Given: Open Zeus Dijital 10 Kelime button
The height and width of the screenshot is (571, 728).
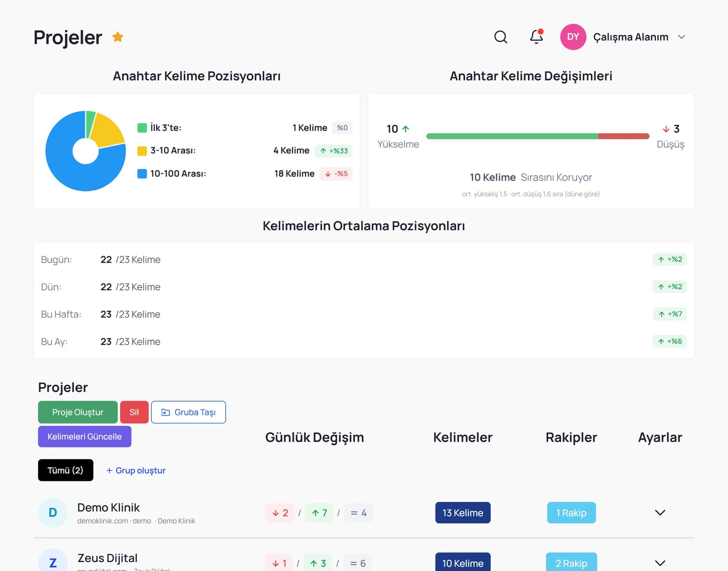Looking at the screenshot, I should click(463, 562).
